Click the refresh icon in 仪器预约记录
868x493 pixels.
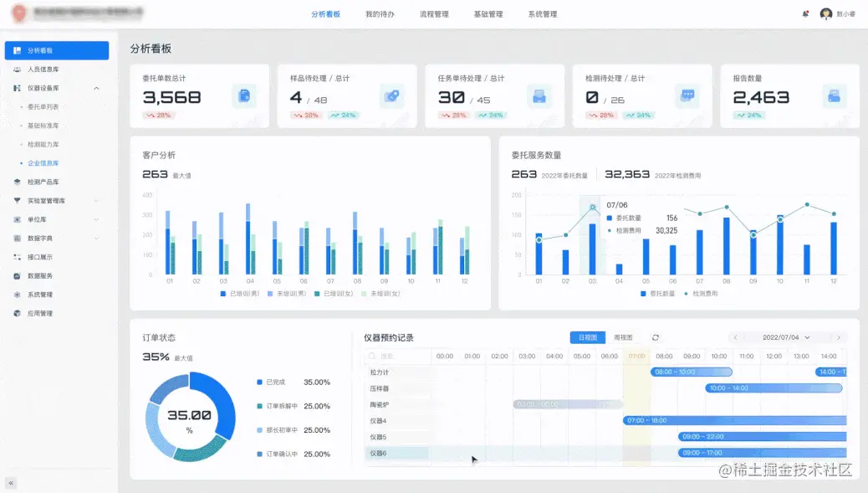pyautogui.click(x=655, y=337)
